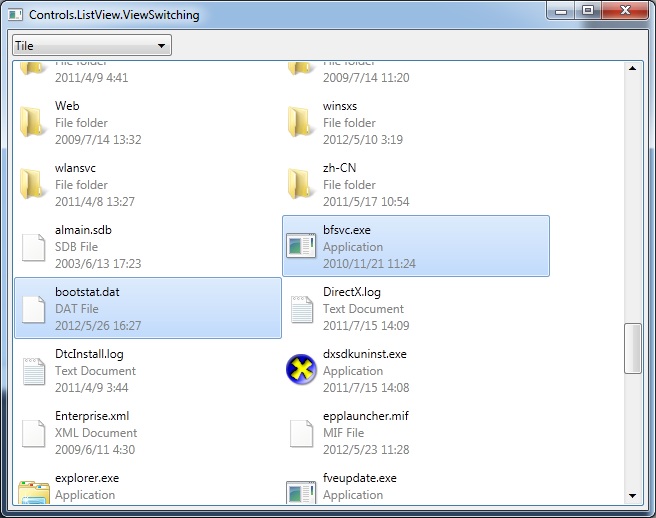Click the vertical scrollbar thumb
The width and height of the screenshot is (656, 518).
(632, 348)
